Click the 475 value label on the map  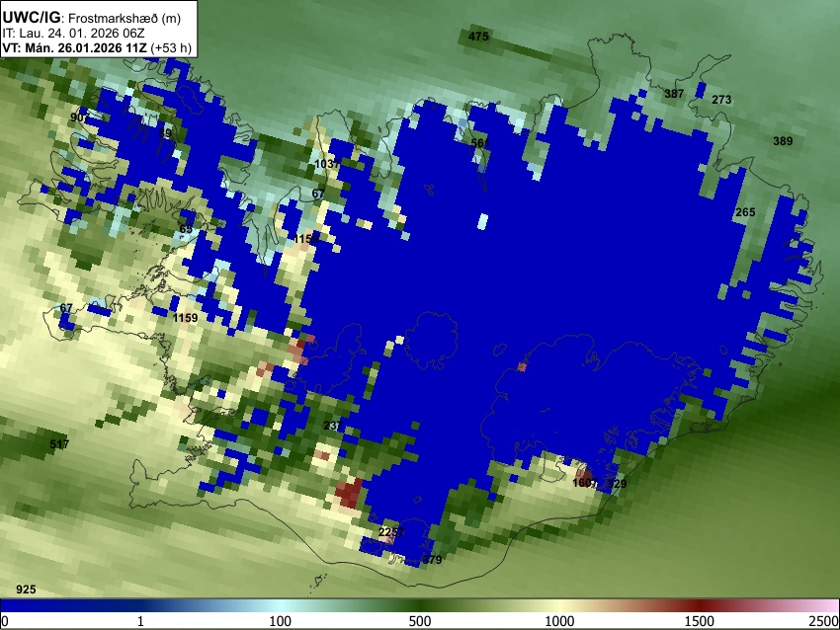pos(478,37)
